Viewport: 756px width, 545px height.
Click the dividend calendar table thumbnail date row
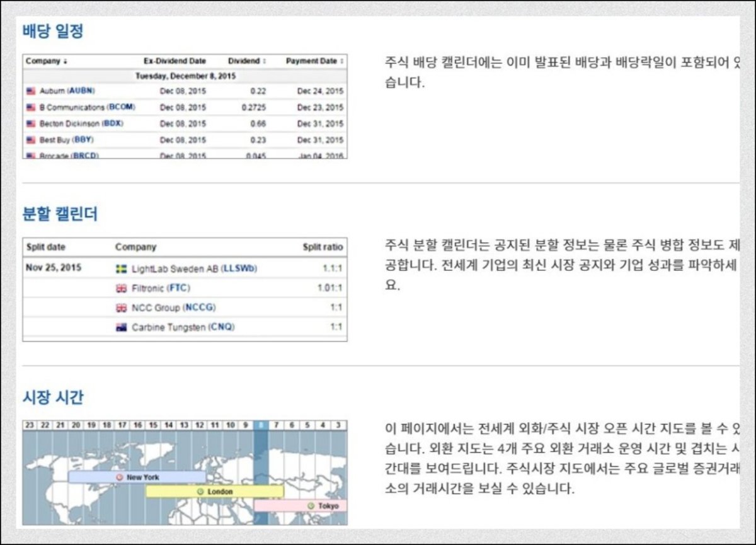click(x=185, y=76)
